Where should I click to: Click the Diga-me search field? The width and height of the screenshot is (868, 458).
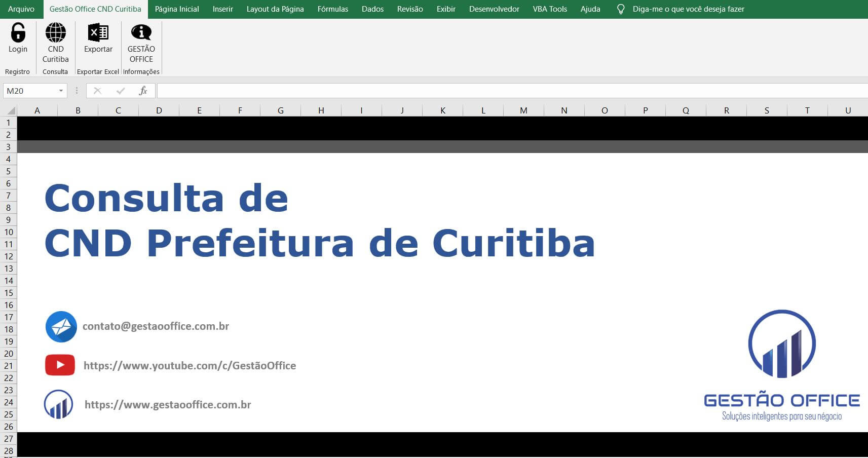tap(688, 9)
